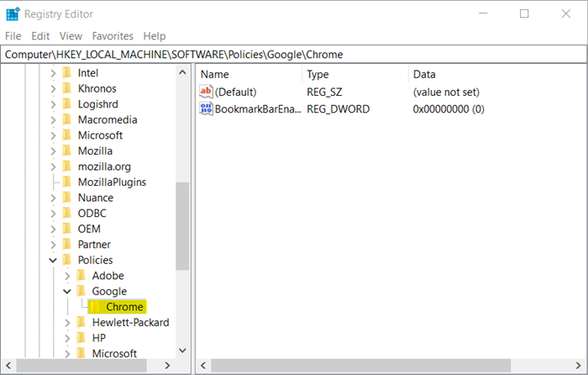Collapse the Google key
The width and height of the screenshot is (588, 375).
[67, 291]
